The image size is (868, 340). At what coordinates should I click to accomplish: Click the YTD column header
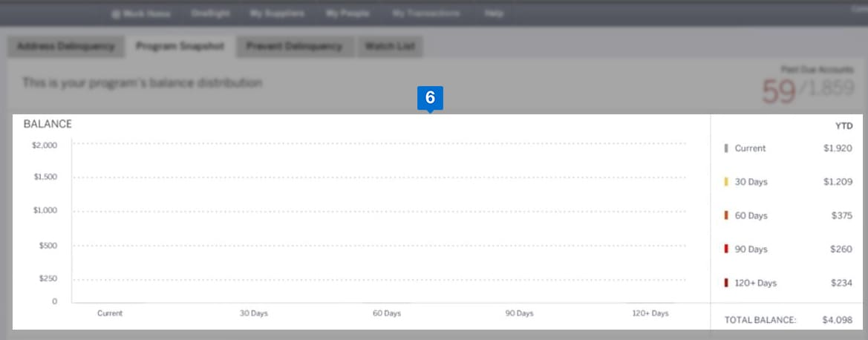(843, 126)
